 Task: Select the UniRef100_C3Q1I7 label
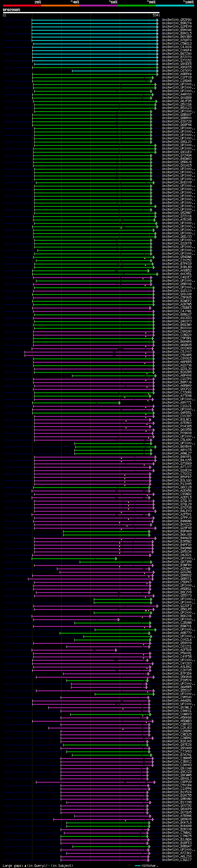click(177, 860)
